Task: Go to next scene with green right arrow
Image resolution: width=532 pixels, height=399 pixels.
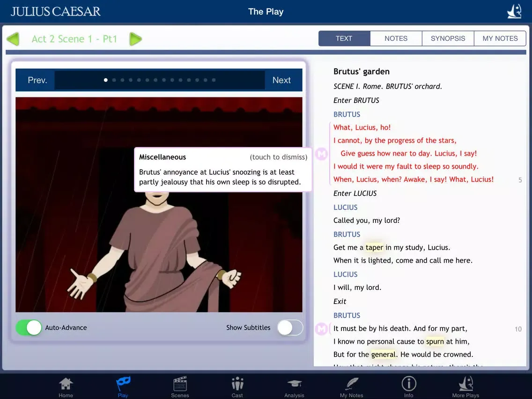Action: [x=135, y=39]
